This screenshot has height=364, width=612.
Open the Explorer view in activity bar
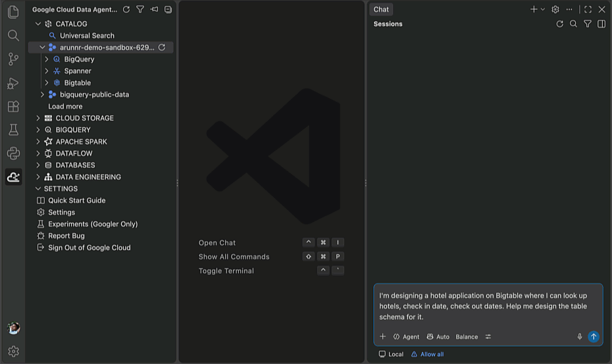pos(13,12)
